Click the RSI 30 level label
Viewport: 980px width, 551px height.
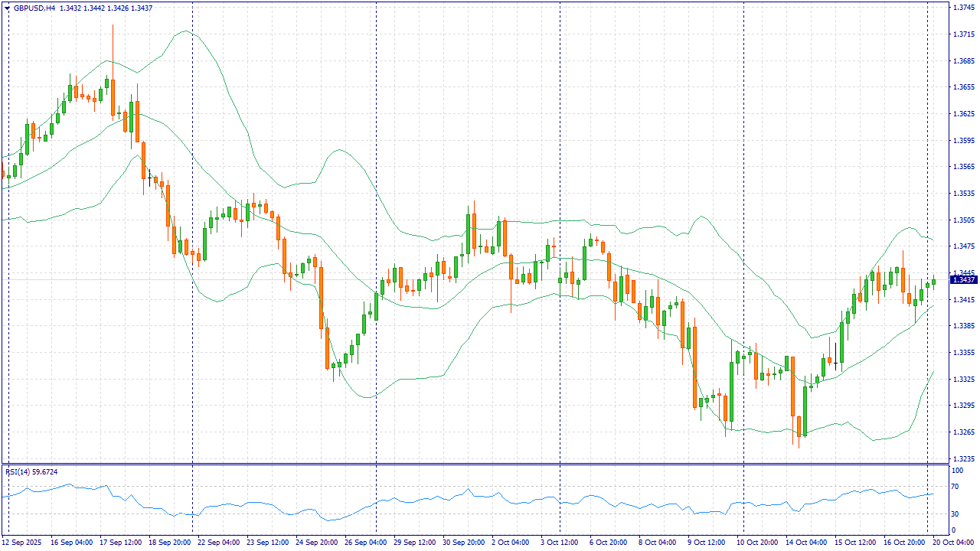(x=954, y=514)
